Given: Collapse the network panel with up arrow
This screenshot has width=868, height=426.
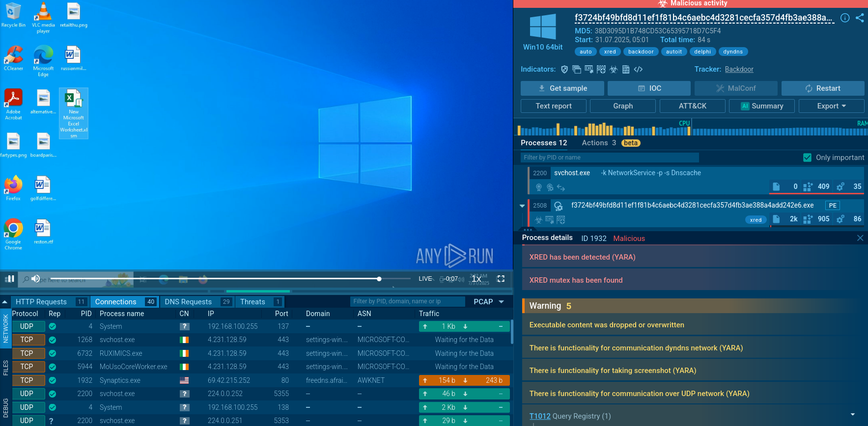Looking at the screenshot, I should click(x=5, y=302).
